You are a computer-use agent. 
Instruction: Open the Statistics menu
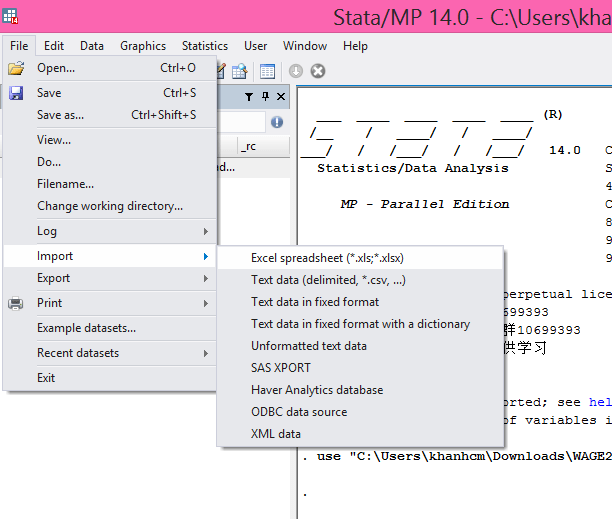pos(205,46)
